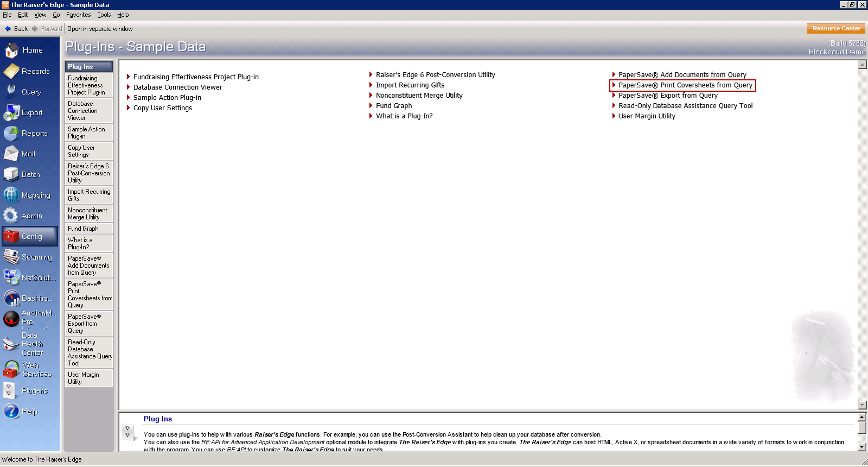Open the AuctionMaestro Pro icon
The width and height of the screenshot is (868, 467).
[x=11, y=318]
